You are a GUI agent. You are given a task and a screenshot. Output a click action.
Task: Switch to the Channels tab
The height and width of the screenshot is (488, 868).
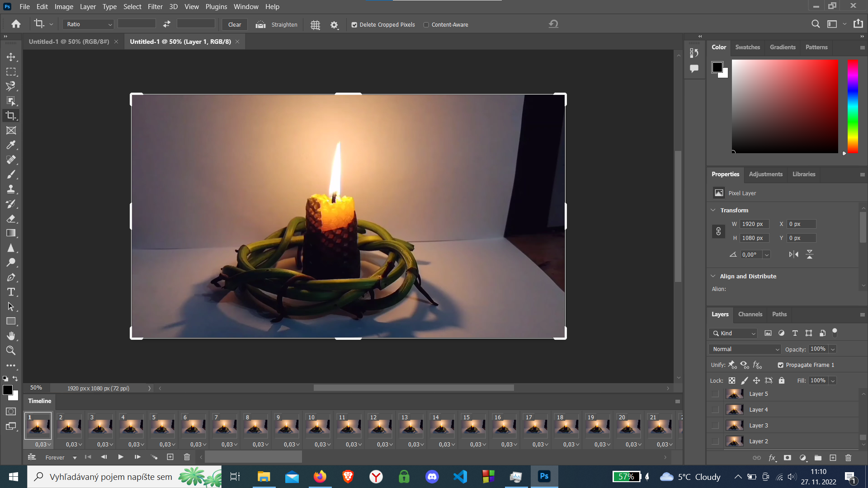tap(750, 314)
